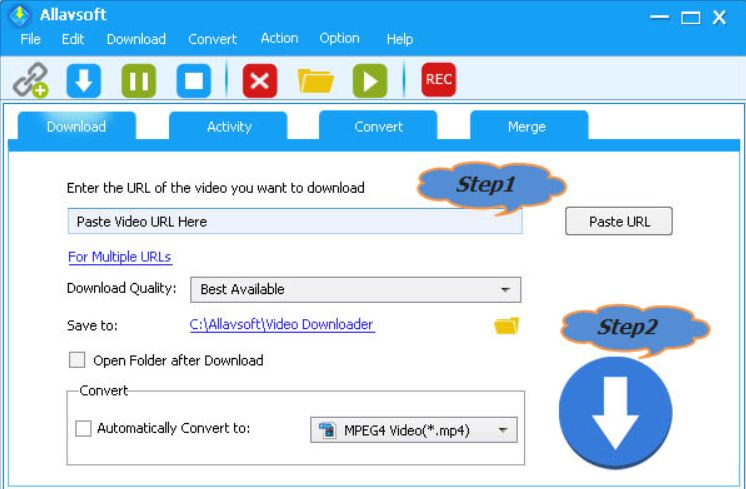Open the Option menu
Viewport: 746px width, 489px height.
339,38
